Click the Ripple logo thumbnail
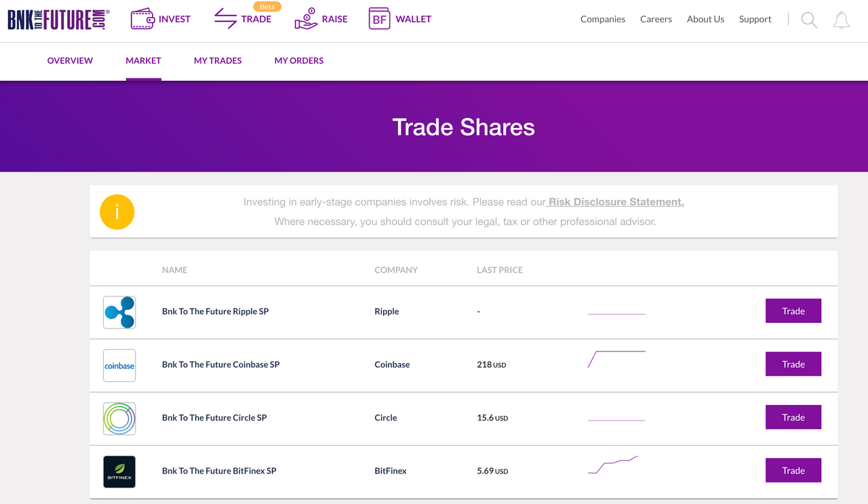868x504 pixels. (x=119, y=312)
